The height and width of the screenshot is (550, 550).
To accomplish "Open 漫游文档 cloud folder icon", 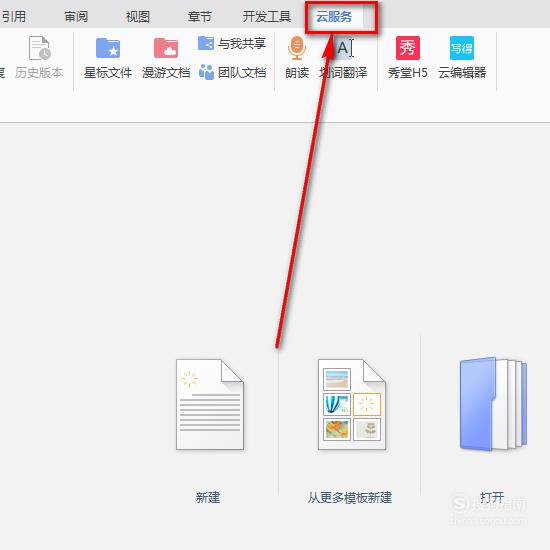I will [x=166, y=48].
